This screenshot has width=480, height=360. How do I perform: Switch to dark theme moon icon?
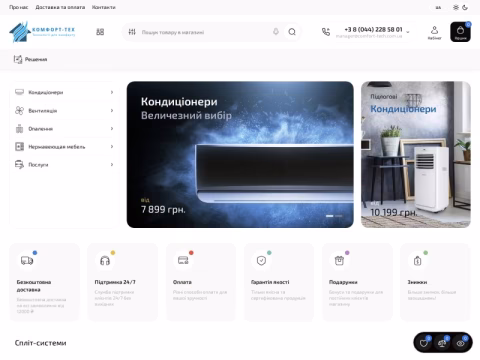pos(465,7)
